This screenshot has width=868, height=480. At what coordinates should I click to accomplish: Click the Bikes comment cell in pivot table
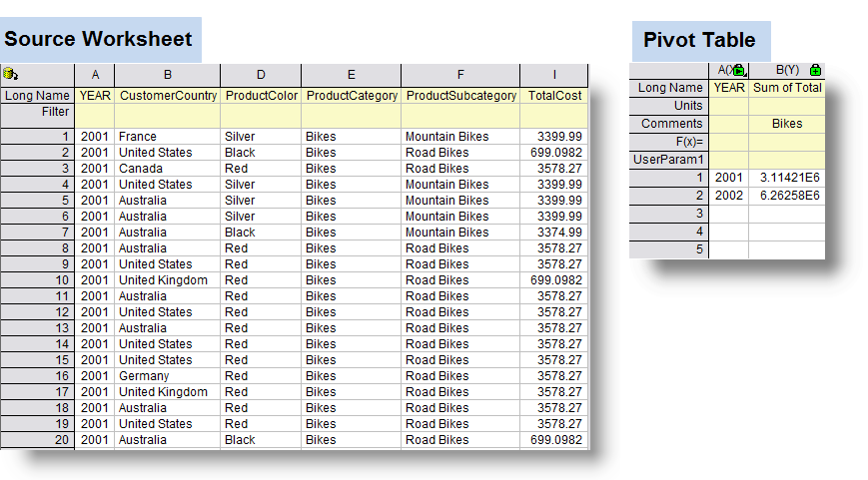(787, 124)
